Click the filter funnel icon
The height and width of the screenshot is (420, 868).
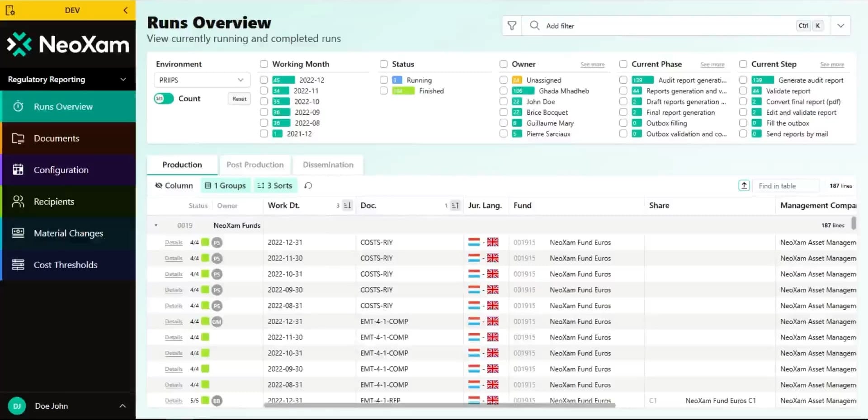click(512, 26)
